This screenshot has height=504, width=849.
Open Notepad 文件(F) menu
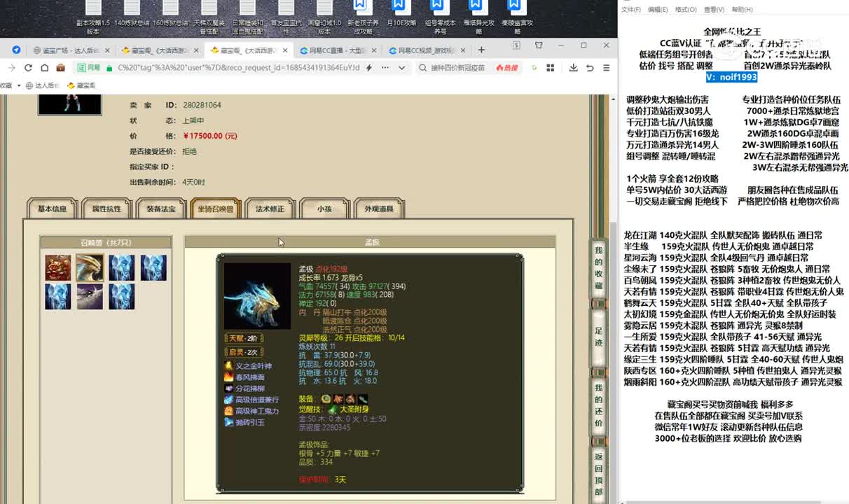pos(630,10)
